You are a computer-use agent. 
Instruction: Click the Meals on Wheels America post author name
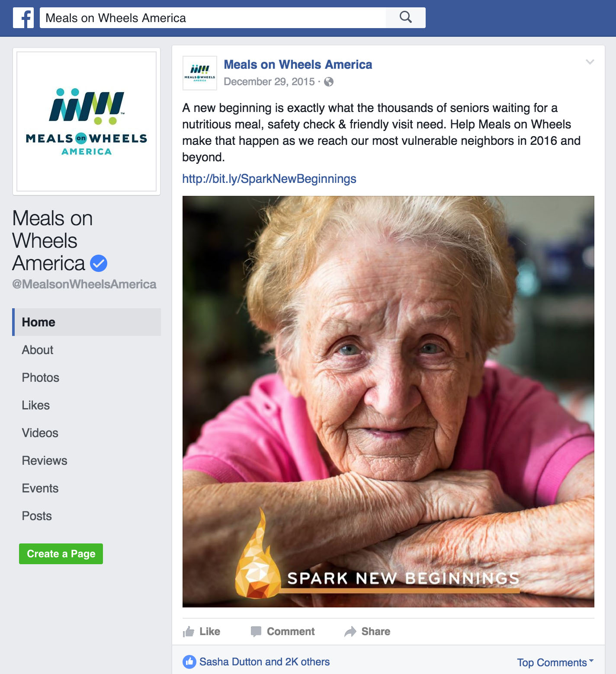(x=298, y=64)
